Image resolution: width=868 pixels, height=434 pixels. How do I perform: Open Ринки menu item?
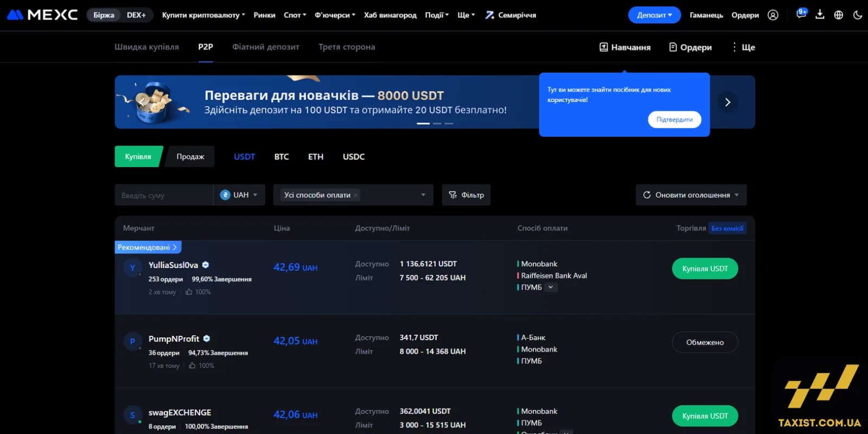264,15
